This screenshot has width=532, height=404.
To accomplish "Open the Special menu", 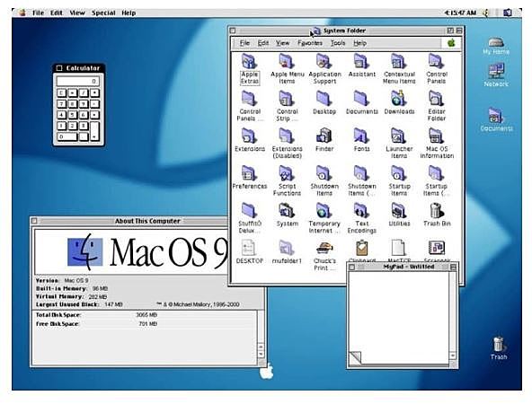I will 103,13.
